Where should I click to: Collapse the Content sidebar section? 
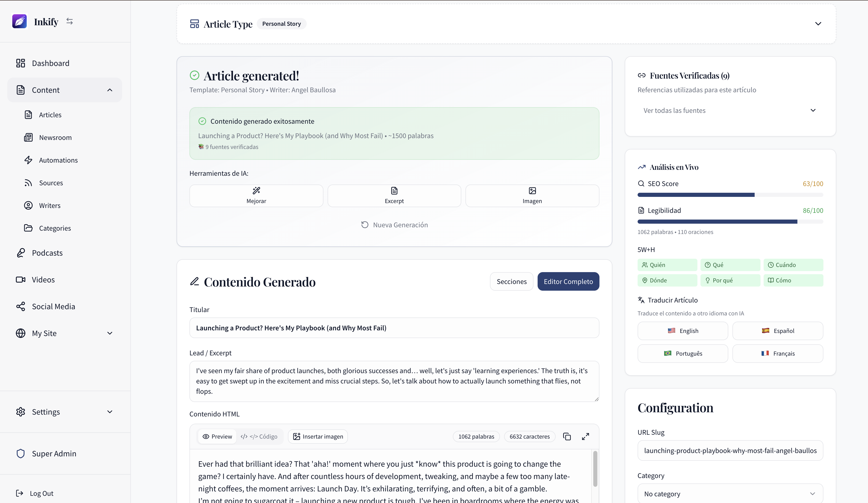tap(110, 90)
